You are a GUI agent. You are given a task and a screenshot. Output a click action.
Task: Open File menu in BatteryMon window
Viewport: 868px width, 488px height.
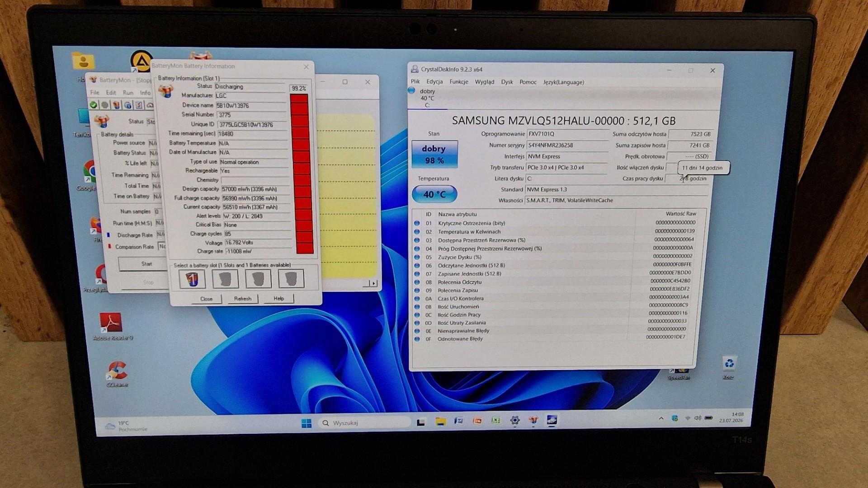[94, 93]
